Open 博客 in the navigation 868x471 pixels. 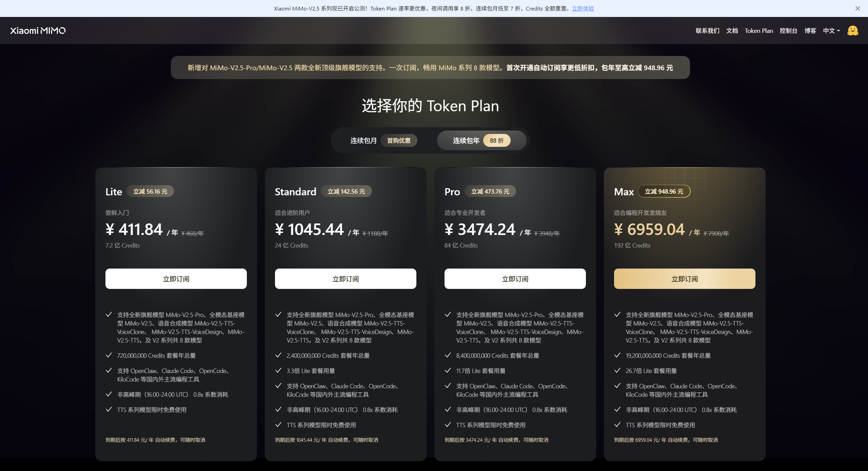point(810,31)
